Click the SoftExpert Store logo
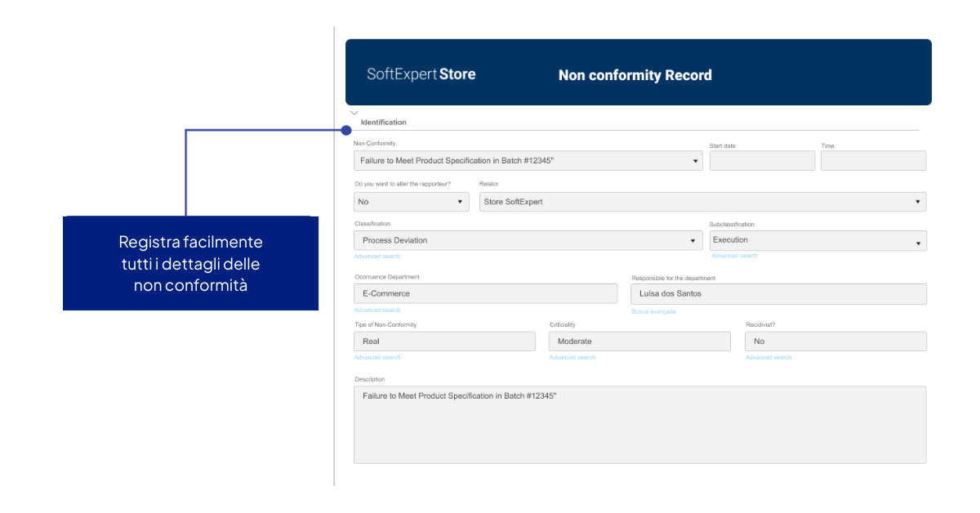Screen dimensions: 980x513 421,74
